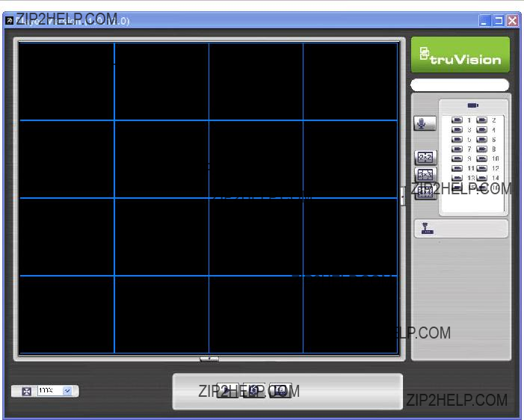Click the full-screen icon beside zoom box
This screenshot has height=420, width=524.
pos(26,391)
